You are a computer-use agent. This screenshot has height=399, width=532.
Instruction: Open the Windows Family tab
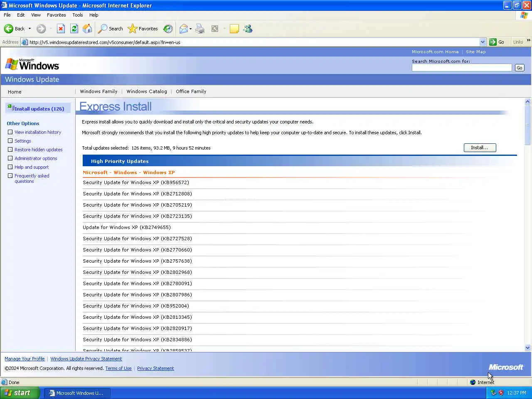pos(99,91)
